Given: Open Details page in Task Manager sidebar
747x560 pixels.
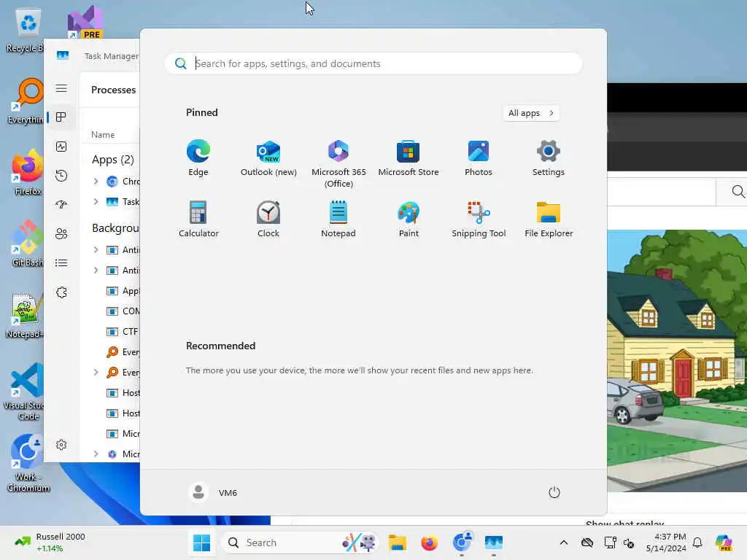Looking at the screenshot, I should (61, 262).
